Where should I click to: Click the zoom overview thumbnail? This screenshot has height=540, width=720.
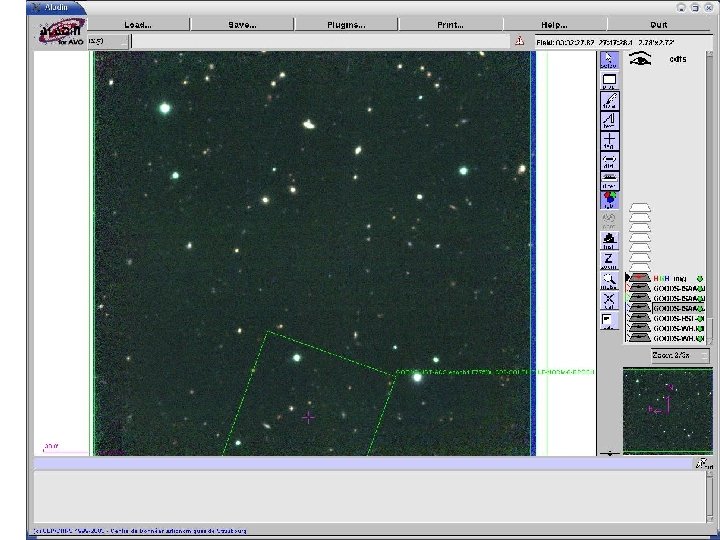(x=668, y=410)
